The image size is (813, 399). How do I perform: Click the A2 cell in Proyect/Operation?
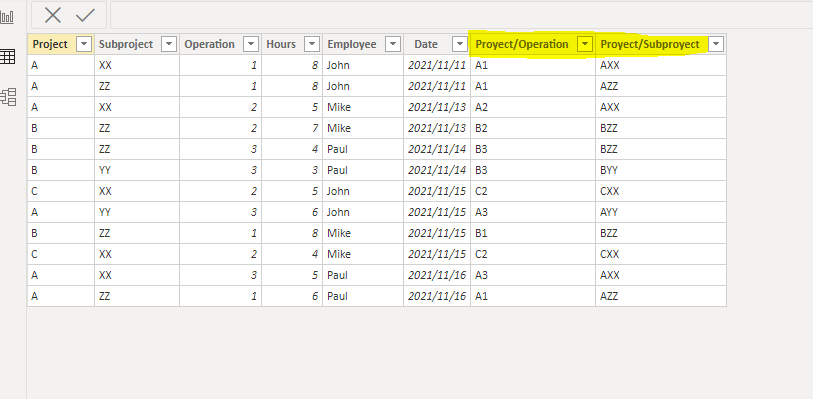[x=533, y=107]
